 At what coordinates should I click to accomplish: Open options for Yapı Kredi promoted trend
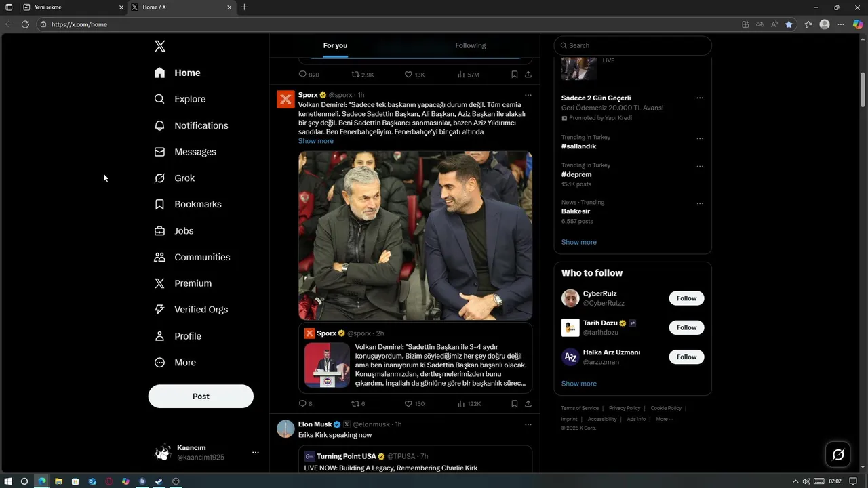click(700, 98)
